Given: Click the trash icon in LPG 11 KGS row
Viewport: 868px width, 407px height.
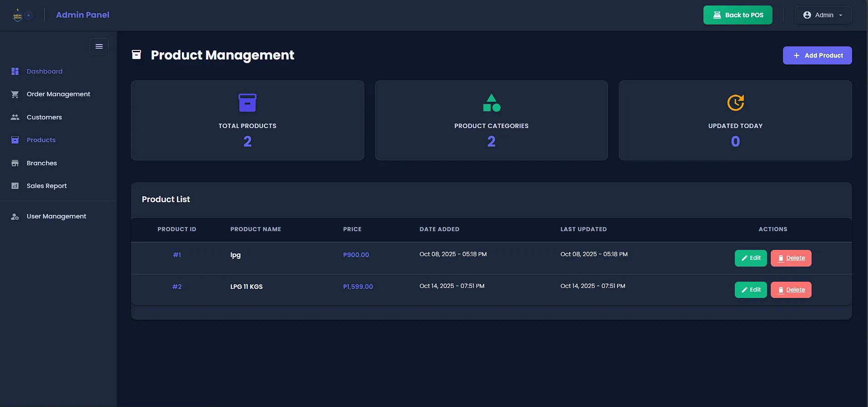Looking at the screenshot, I should (781, 290).
